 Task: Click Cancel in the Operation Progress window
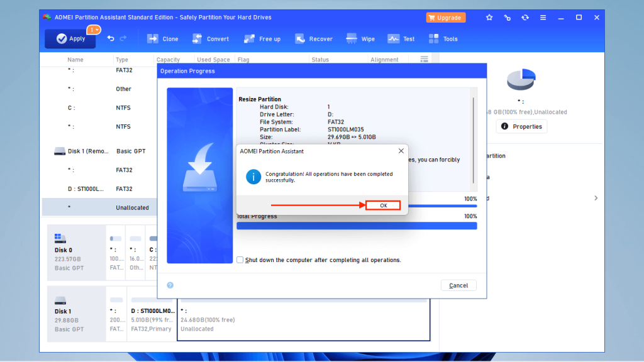[458, 285]
